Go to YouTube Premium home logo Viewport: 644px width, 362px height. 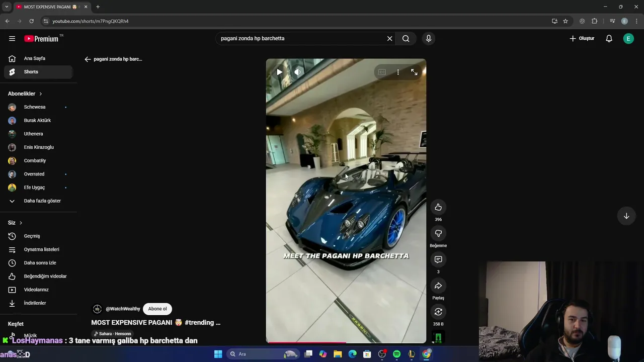(x=41, y=39)
